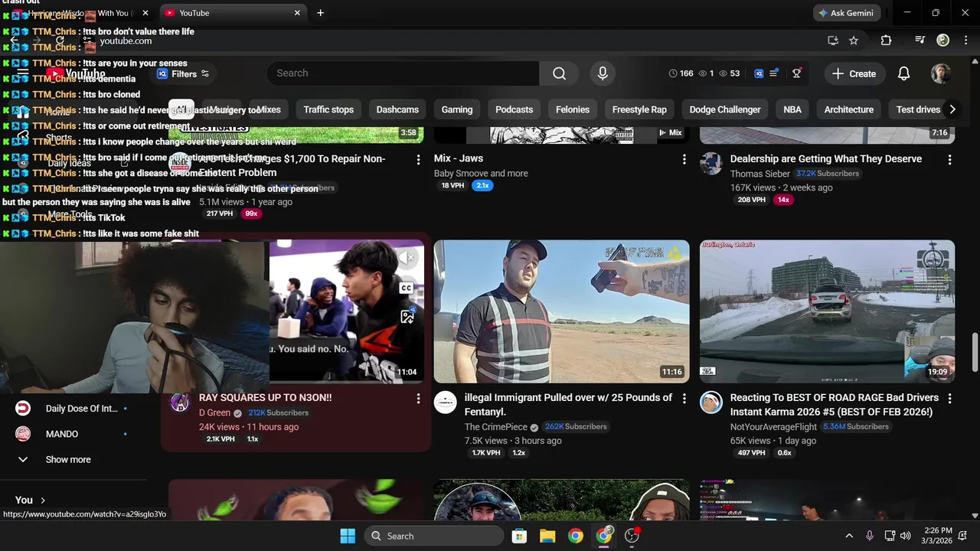Viewport: 980px width, 551px height.
Task: Open Chrome media control icon
Action: [920, 41]
